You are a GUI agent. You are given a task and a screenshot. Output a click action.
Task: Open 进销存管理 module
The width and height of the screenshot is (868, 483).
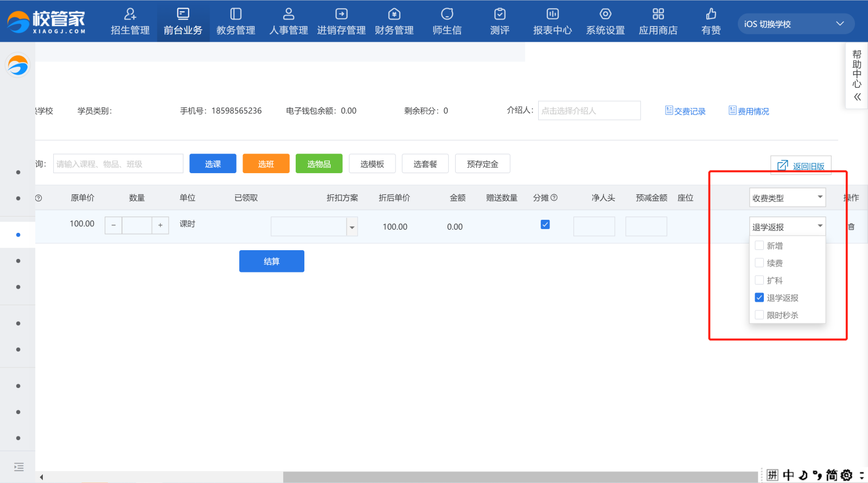point(341,22)
